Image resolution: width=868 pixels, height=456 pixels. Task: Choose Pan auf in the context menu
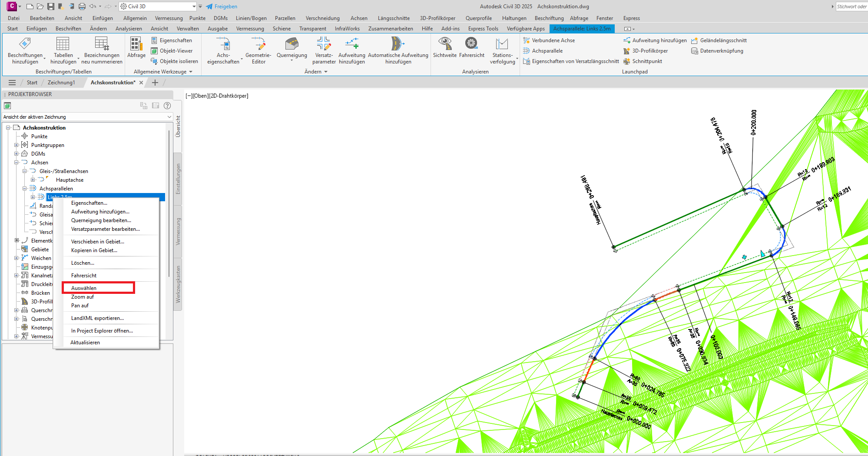click(x=80, y=306)
